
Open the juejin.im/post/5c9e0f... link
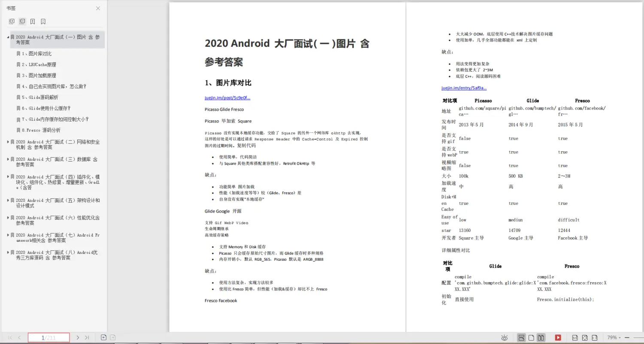[x=228, y=97]
